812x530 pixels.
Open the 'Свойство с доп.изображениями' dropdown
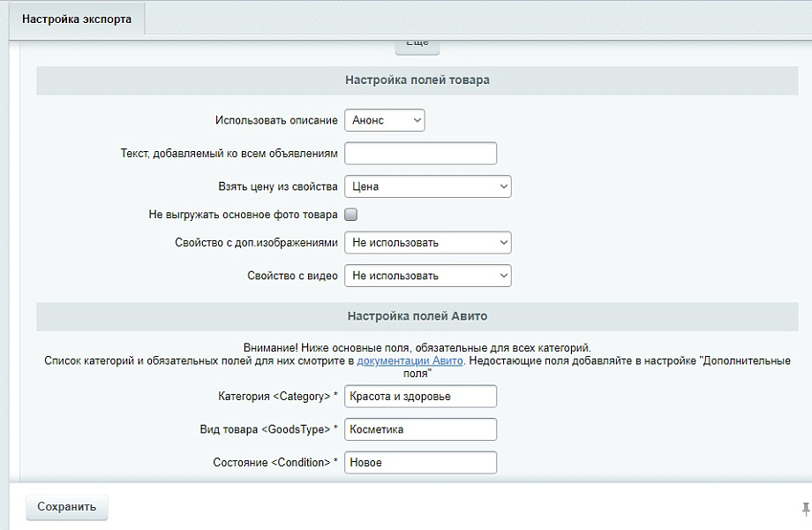tap(427, 242)
